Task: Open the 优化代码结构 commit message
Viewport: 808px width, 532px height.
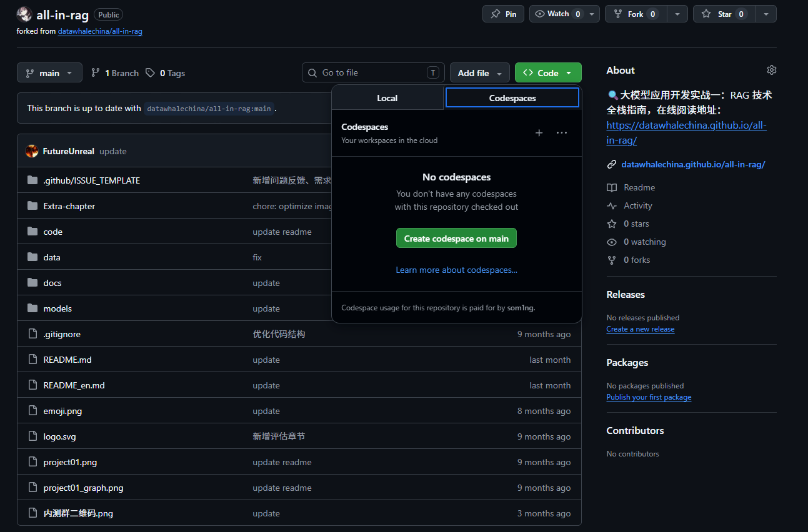Action: coord(279,334)
